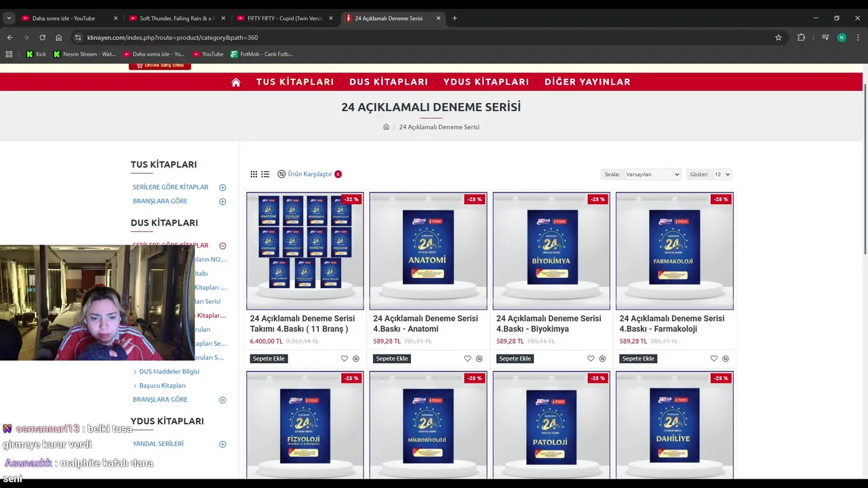Open Ürün Karşılaştır compare link
Screen dimensions: 868x488
click(309, 174)
